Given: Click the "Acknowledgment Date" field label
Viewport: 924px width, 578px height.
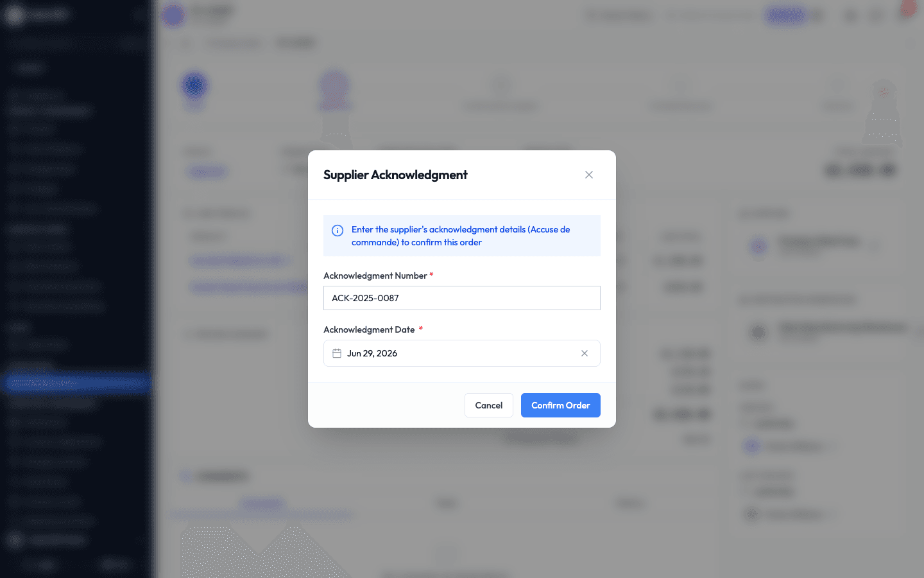Looking at the screenshot, I should click(369, 329).
